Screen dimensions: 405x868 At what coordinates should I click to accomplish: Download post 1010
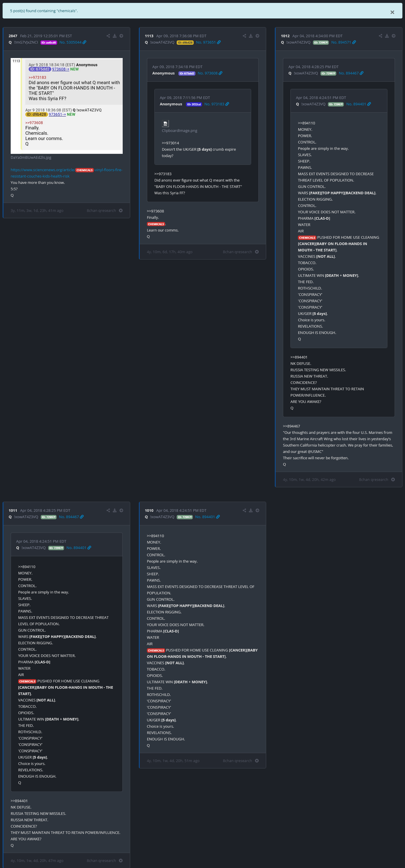click(x=251, y=510)
